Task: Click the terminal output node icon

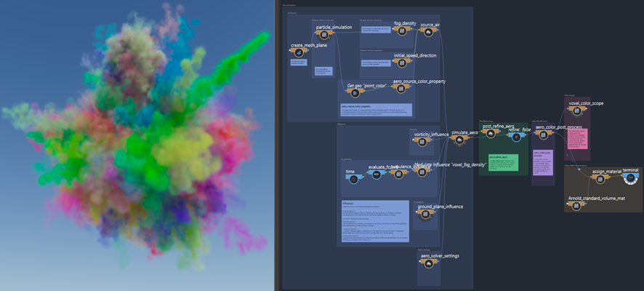Action: pos(631,178)
